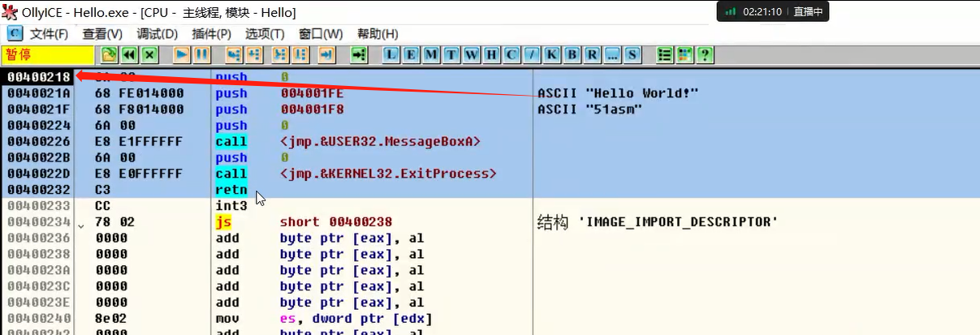Open the 文件(F) menu
Screen dimensions: 980x335
(x=49, y=33)
